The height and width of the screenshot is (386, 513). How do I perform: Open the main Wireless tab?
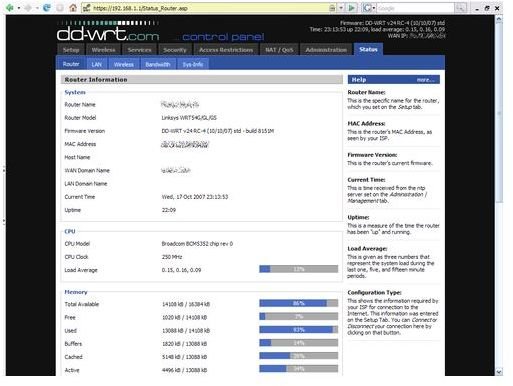click(103, 50)
